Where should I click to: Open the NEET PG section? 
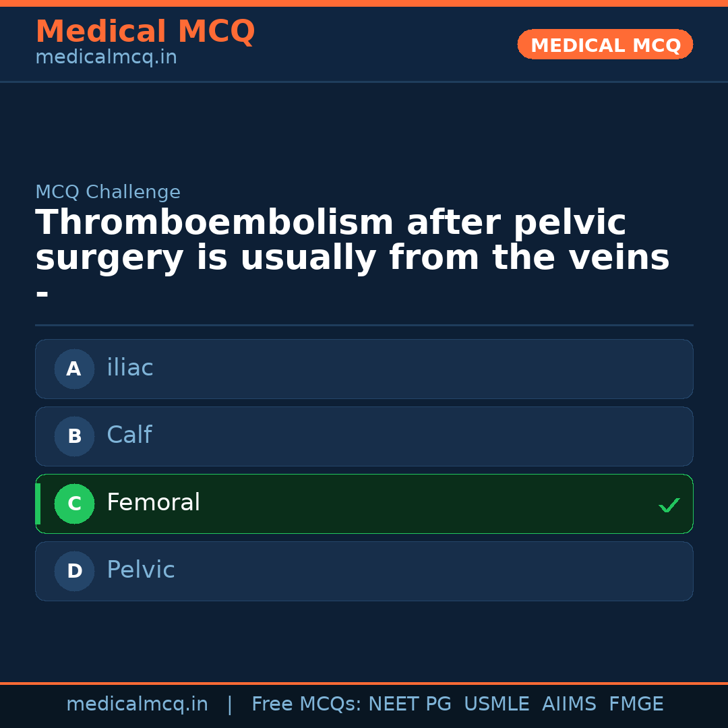[409, 703]
